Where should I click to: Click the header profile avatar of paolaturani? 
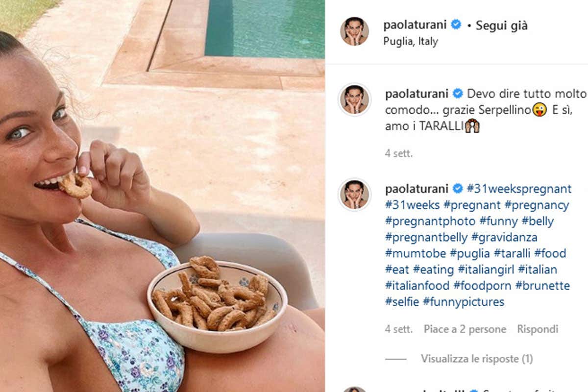[354, 31]
